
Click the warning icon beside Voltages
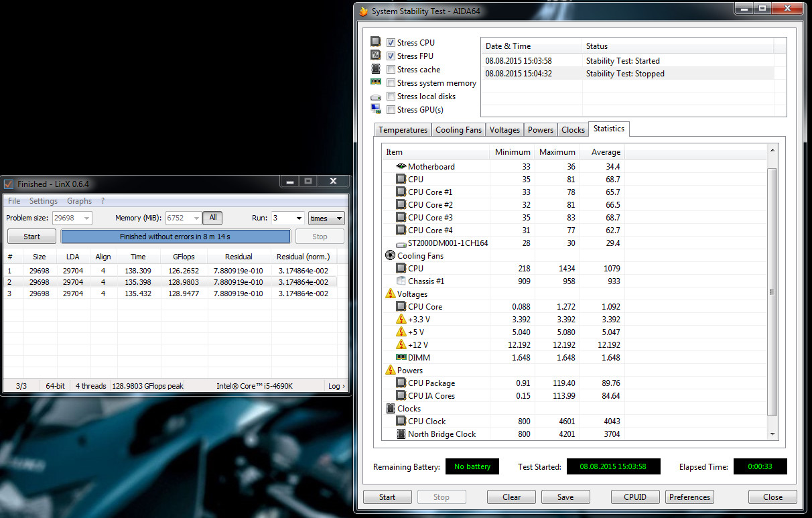click(391, 294)
